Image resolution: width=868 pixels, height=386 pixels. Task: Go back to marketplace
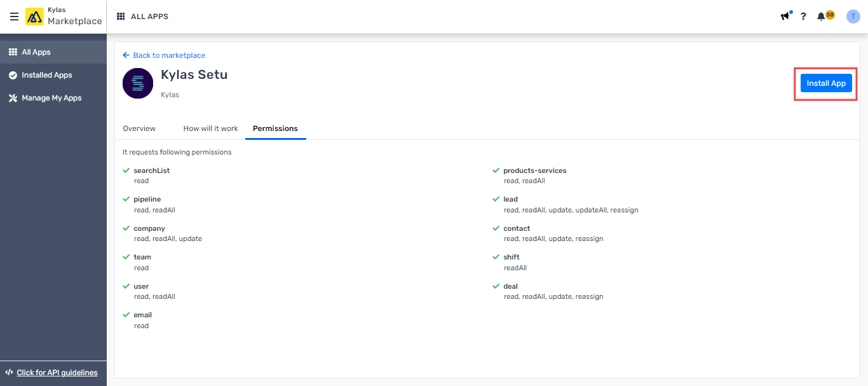(x=164, y=55)
